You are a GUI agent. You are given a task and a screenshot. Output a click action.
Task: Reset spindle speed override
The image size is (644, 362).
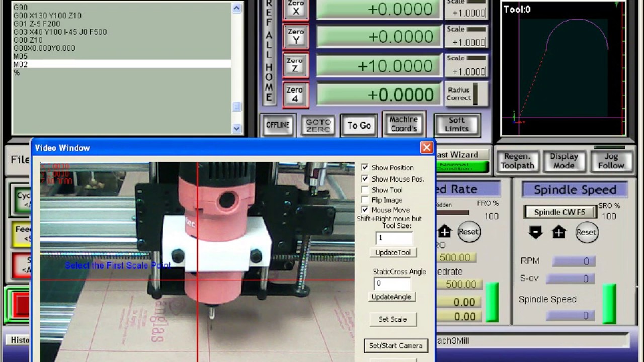(x=586, y=232)
